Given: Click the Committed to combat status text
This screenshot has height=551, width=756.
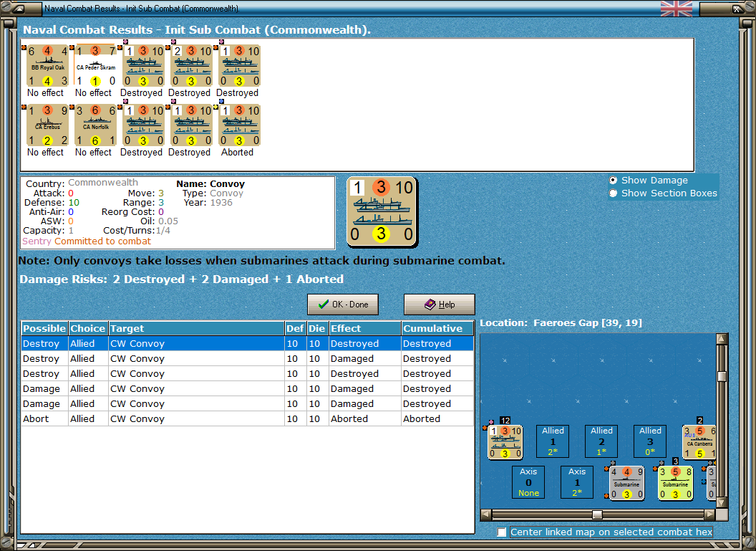Looking at the screenshot, I should (102, 241).
